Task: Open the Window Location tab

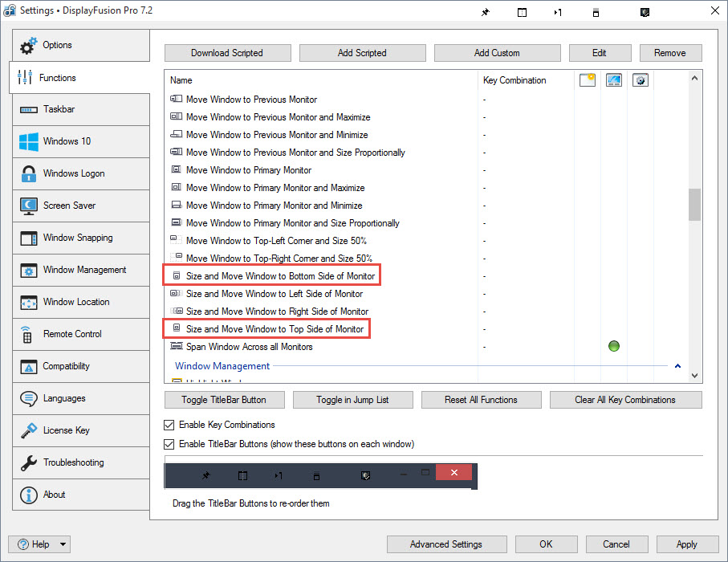Action: pos(81,302)
